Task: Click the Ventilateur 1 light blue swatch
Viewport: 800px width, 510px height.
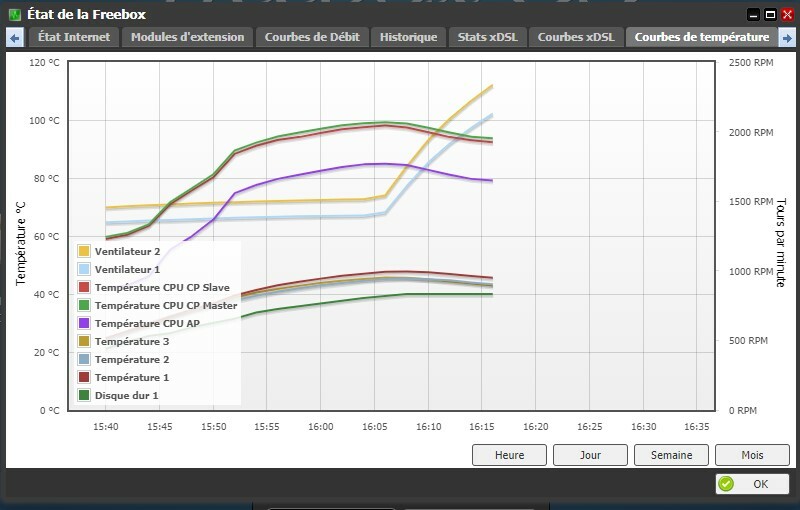Action: tap(84, 269)
